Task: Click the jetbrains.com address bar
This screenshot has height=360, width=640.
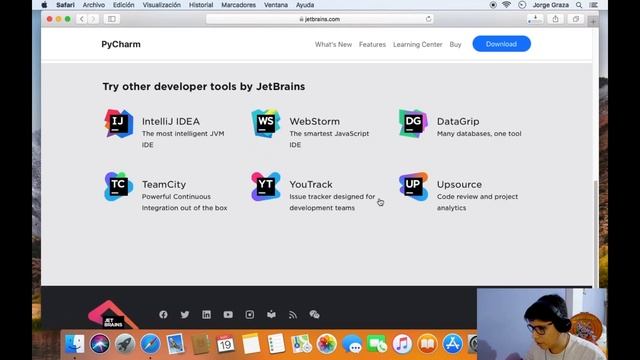Action: tap(319, 19)
